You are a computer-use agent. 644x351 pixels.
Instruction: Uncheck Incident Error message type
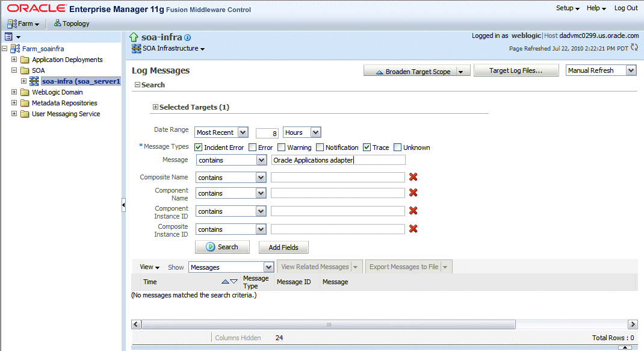tap(199, 147)
